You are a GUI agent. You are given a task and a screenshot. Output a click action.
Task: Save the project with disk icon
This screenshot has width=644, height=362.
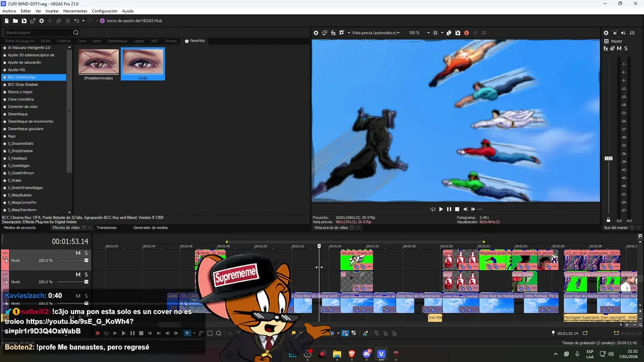pos(24,21)
